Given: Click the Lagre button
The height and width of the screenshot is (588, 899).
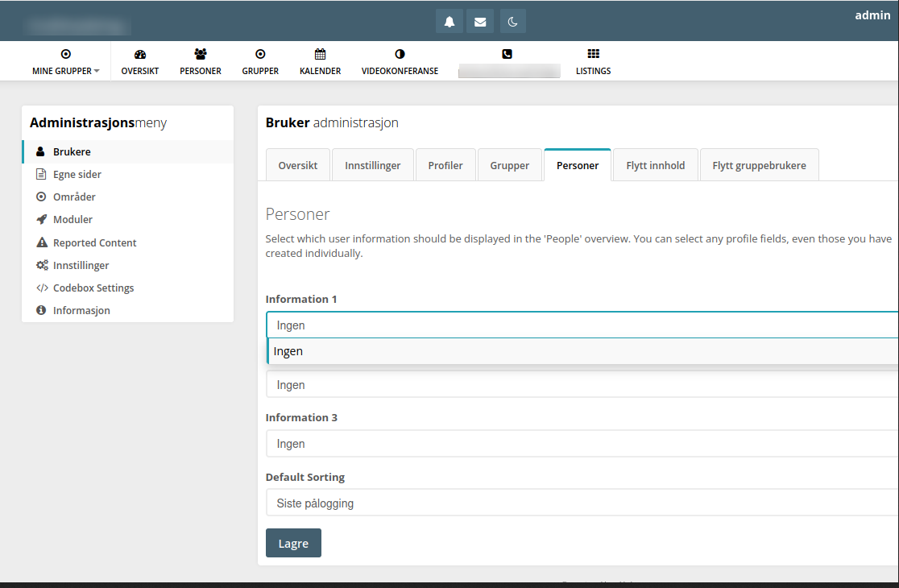Looking at the screenshot, I should tap(293, 544).
